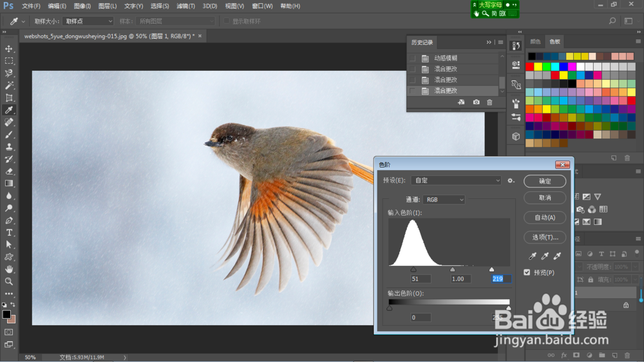Click the input midtone slider handle
Screen dimensions: 644x362
(x=453, y=269)
